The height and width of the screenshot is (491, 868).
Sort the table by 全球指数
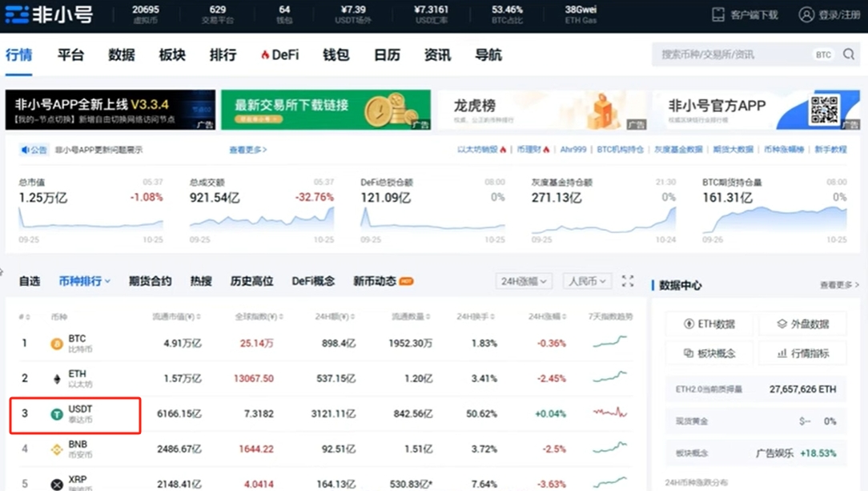click(259, 316)
